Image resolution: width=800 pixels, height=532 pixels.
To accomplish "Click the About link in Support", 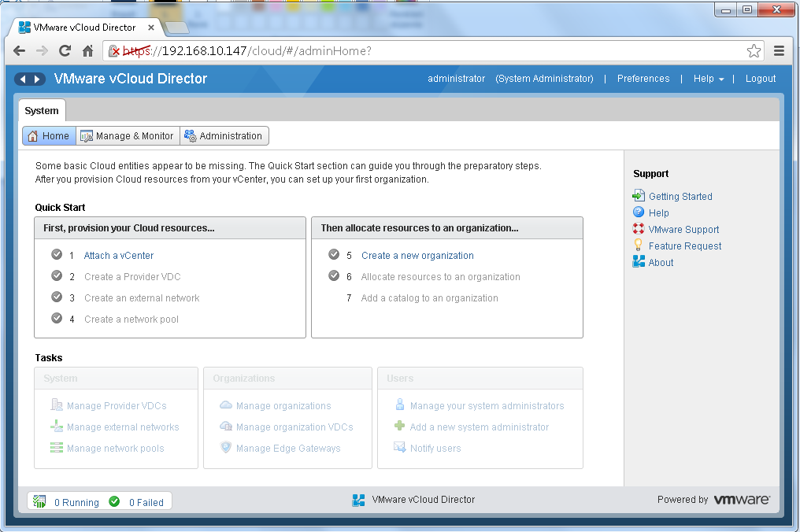I will pyautogui.click(x=661, y=263).
